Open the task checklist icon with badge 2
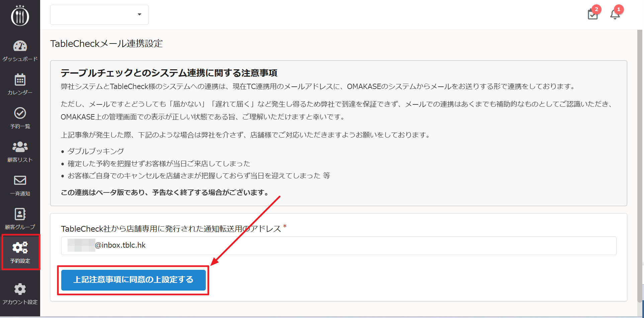644x318 pixels. pyautogui.click(x=593, y=14)
